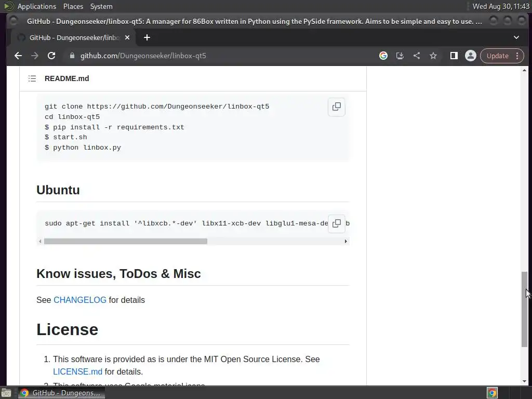Click the '$ start.sh' code line
532x399 pixels.
coord(66,137)
